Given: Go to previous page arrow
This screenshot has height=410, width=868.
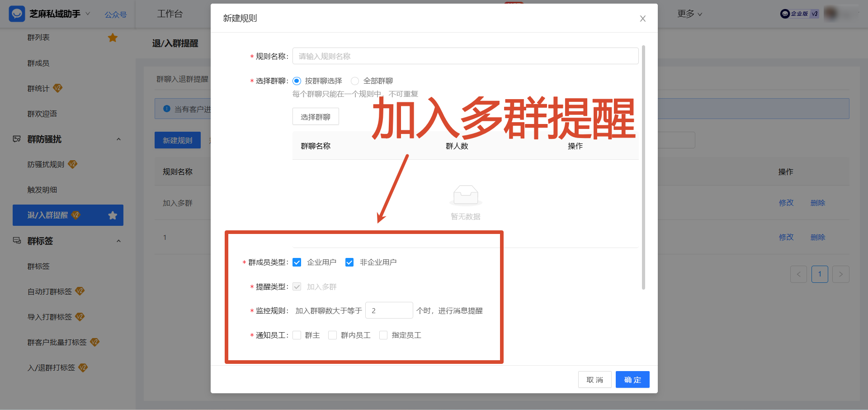Looking at the screenshot, I should click(x=798, y=274).
